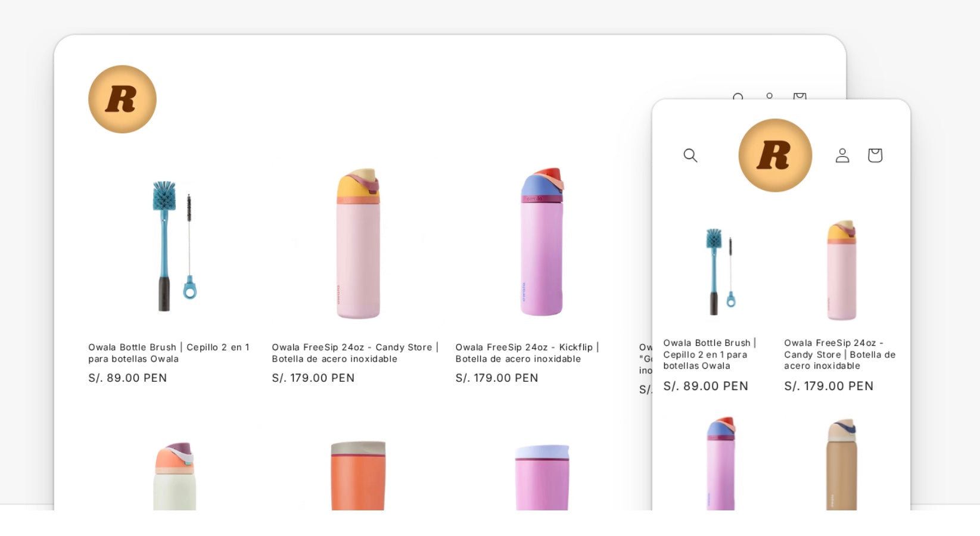Click the desktop header cart icon
Screen dimensions: 980x536
pyautogui.click(x=799, y=96)
